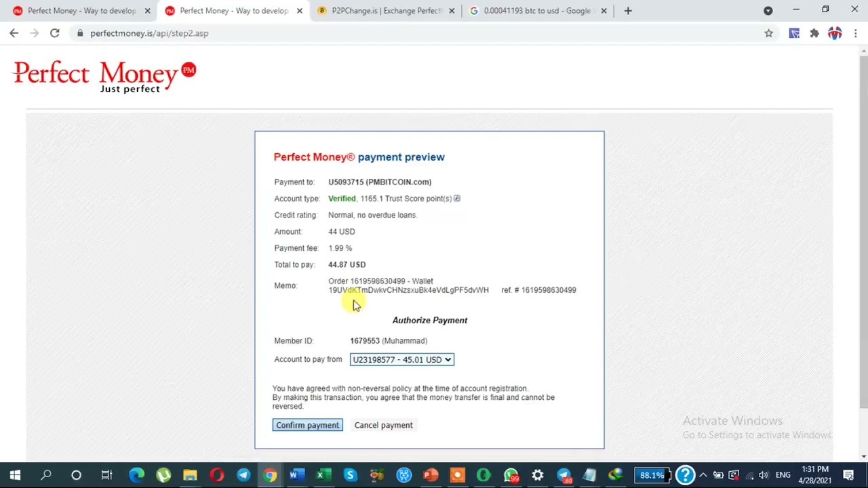Image resolution: width=868 pixels, height=488 pixels.
Task: Open uTorrent from the taskbar
Action: (x=163, y=475)
